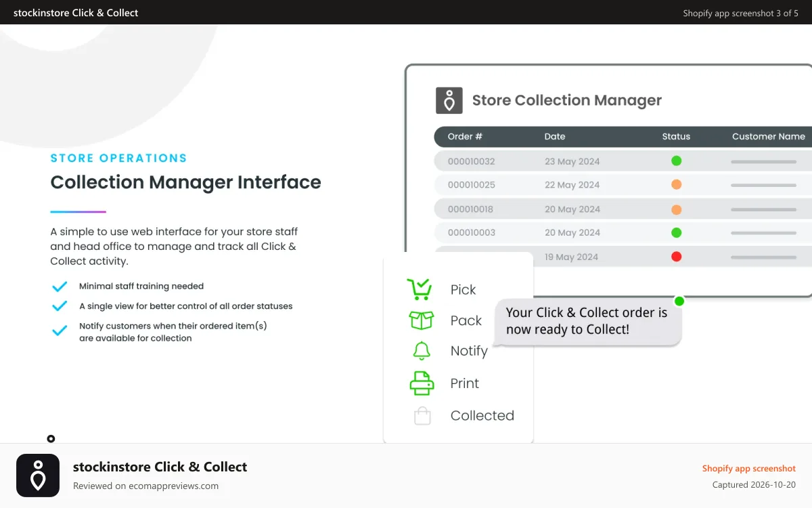Click the date 23 May 2024
Image resolution: width=812 pixels, height=508 pixels.
point(572,161)
